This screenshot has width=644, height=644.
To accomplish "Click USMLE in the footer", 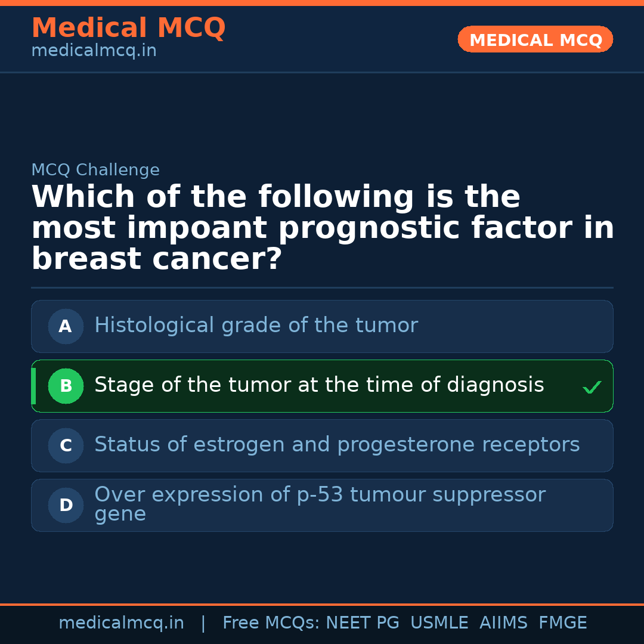I will pos(439,623).
